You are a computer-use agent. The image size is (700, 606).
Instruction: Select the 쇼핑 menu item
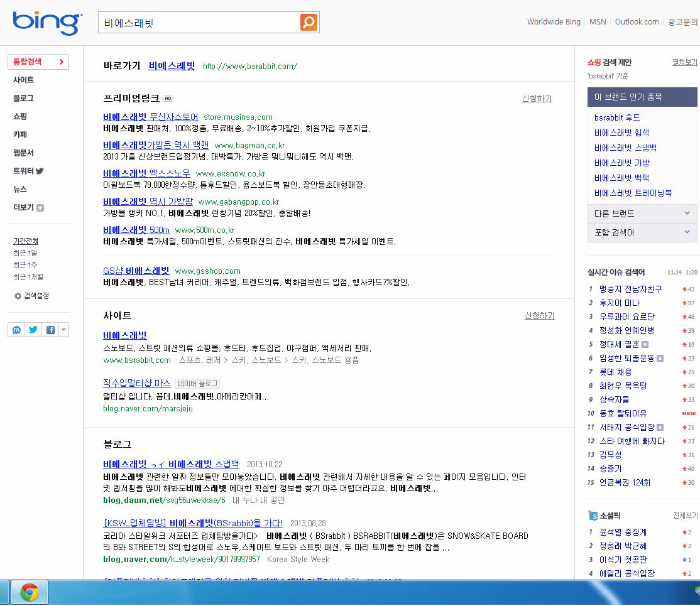pos(20,116)
